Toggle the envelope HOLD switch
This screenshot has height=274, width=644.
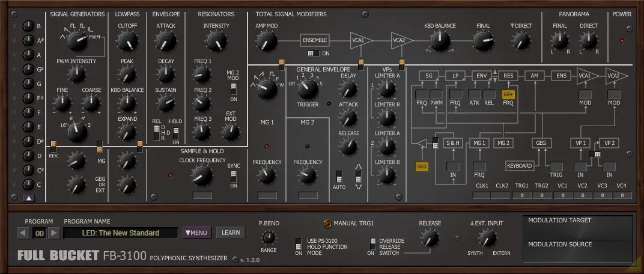175,133
